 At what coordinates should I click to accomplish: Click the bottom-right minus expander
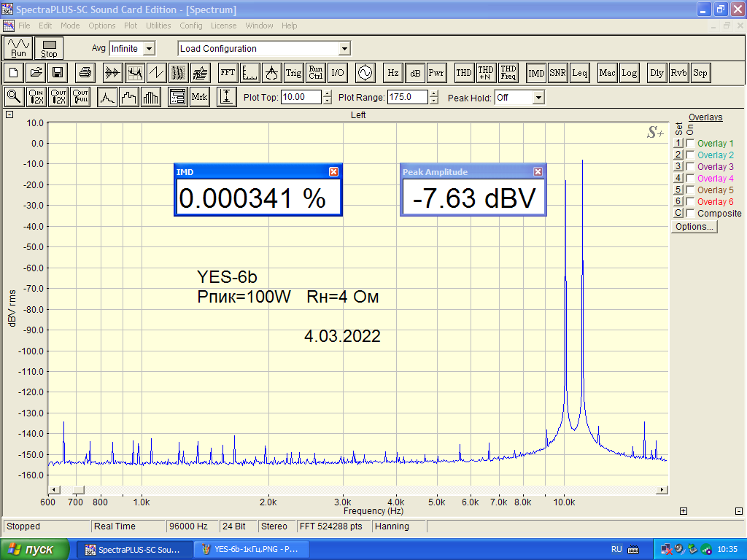click(x=739, y=511)
